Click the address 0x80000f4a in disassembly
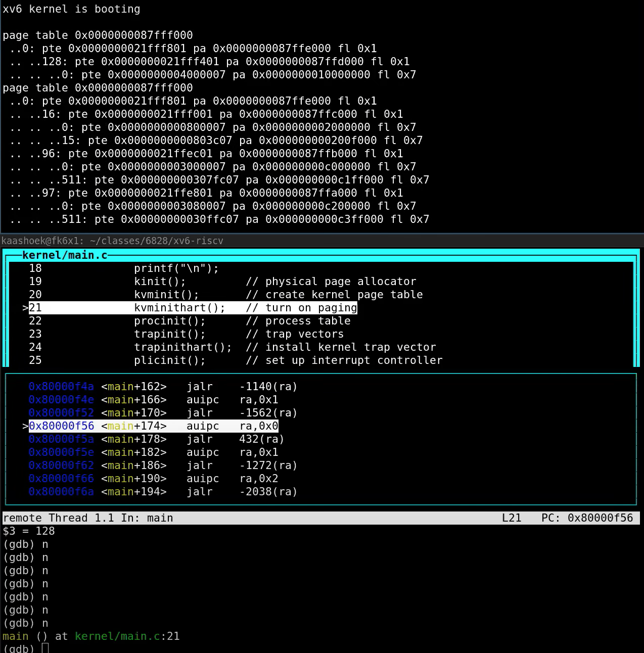 tap(61, 387)
